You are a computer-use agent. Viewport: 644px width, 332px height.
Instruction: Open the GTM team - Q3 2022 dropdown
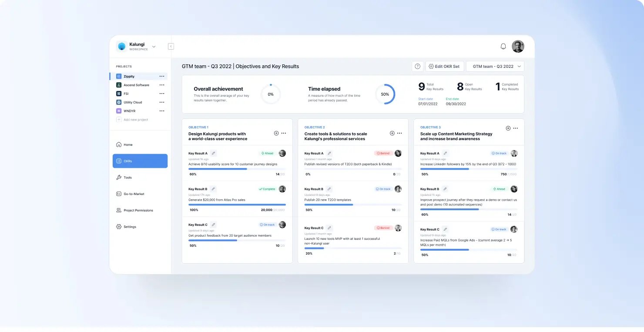[495, 66]
